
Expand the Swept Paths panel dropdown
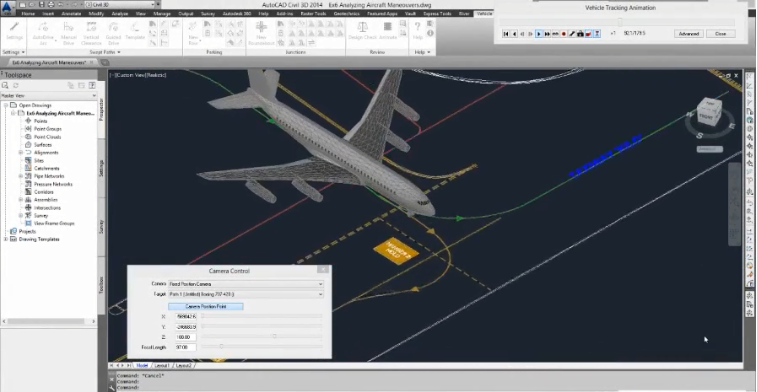tap(118, 52)
